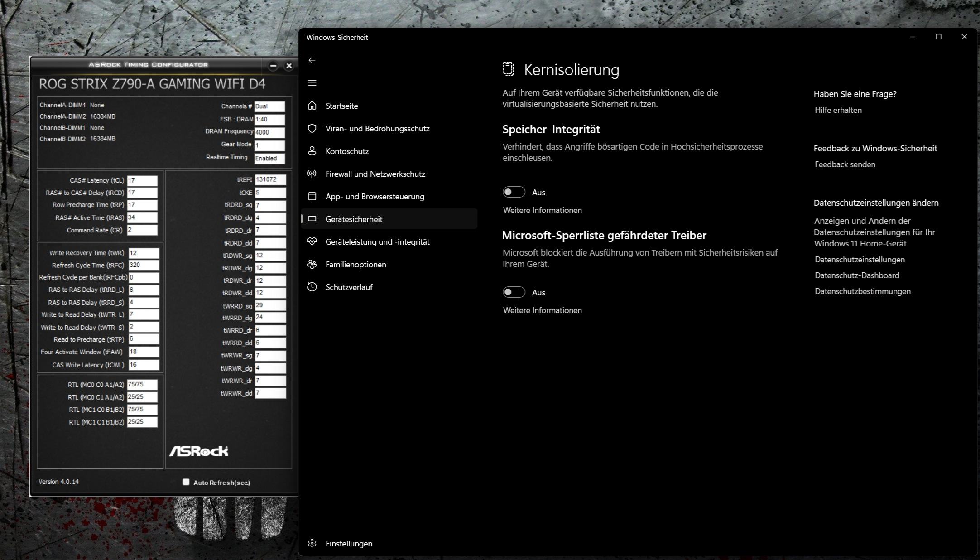This screenshot has height=560, width=980.
Task: Turn on the Speicher-Integrität switch
Action: pos(514,192)
